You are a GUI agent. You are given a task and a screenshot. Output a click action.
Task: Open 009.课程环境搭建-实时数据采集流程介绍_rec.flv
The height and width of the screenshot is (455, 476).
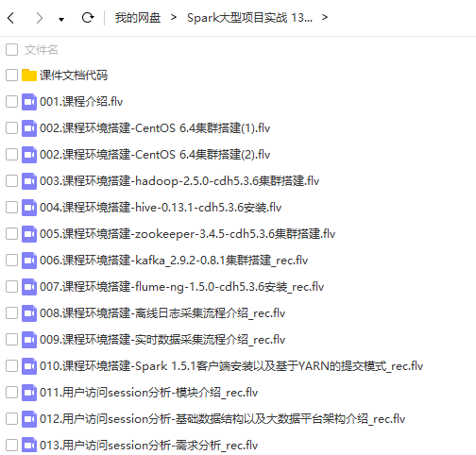[x=162, y=340]
